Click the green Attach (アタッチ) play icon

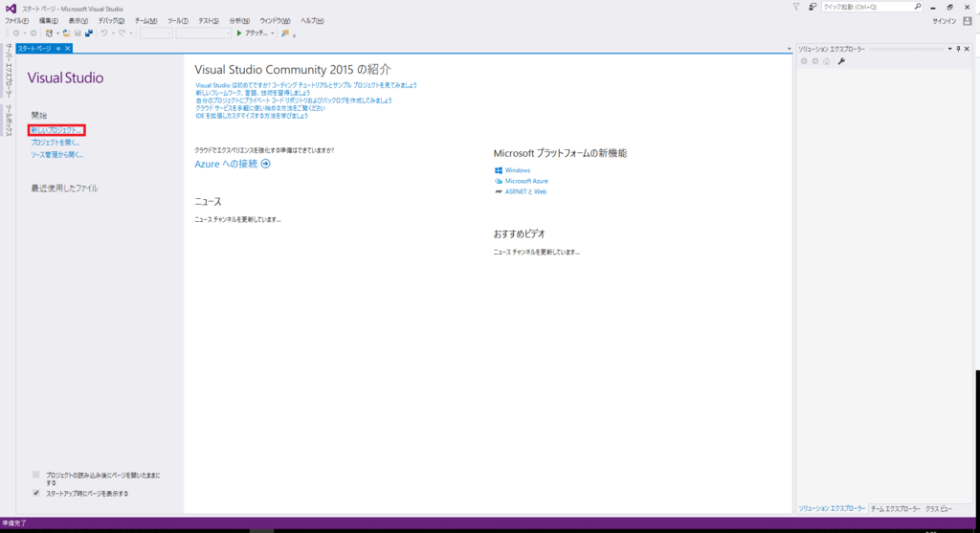coord(238,33)
